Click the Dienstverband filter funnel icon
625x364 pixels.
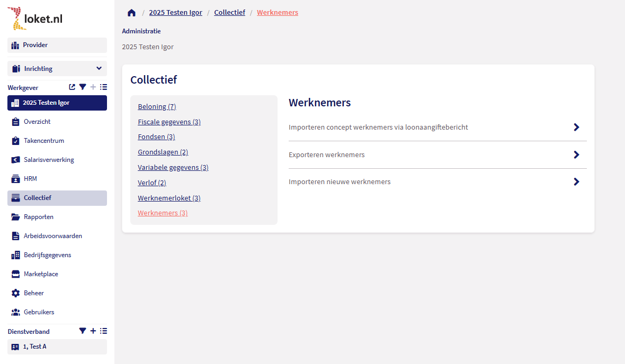point(83,331)
